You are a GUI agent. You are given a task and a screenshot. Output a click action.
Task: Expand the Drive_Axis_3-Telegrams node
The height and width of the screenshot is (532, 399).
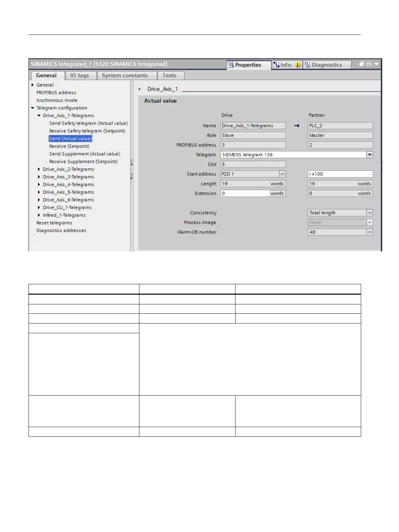[x=39, y=177]
